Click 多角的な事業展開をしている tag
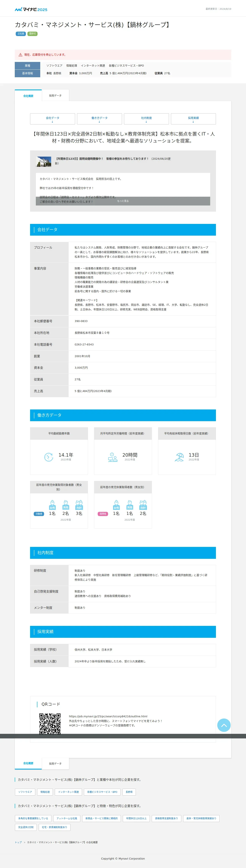The height and width of the screenshot is (868, 246). [x=33, y=818]
